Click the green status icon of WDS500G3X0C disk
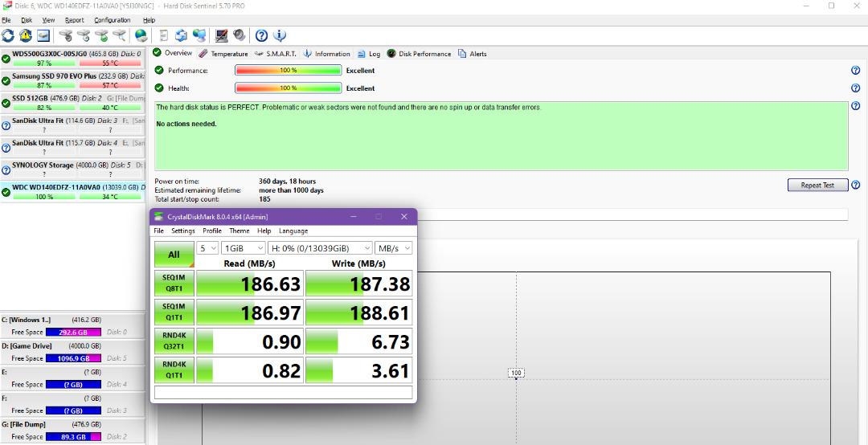 6,58
